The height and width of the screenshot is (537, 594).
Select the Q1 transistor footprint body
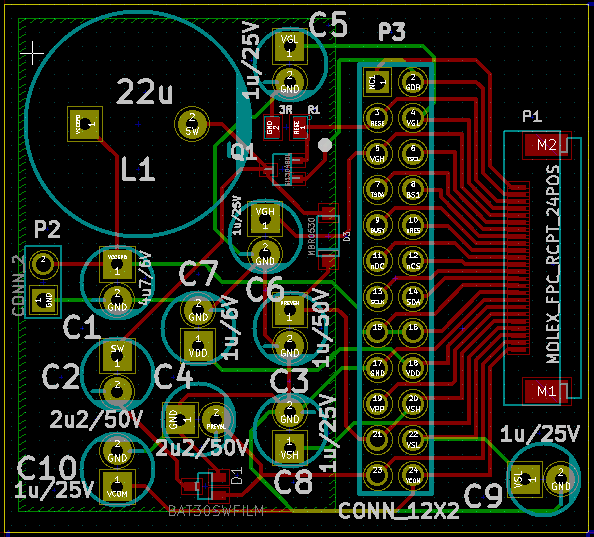282,169
